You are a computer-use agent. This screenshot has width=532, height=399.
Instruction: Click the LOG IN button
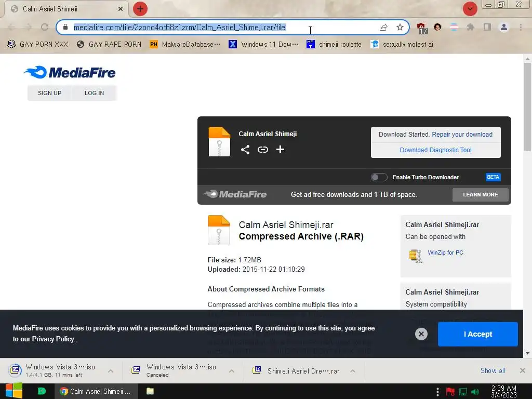[x=95, y=93]
